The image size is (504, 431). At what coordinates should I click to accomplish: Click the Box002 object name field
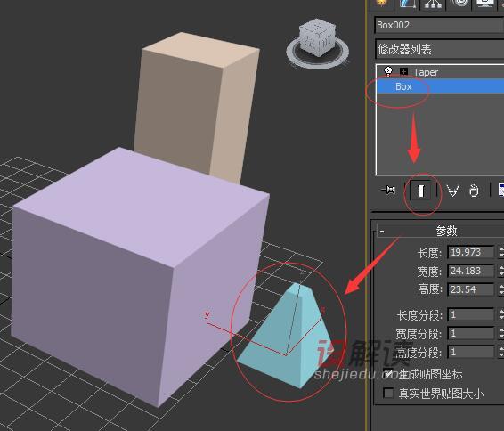pos(439,25)
